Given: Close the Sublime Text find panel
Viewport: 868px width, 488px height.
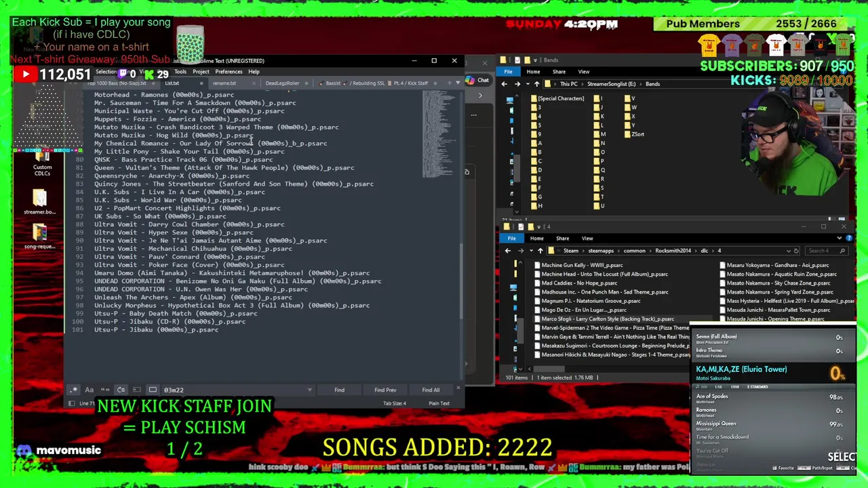Looking at the screenshot, I should [458, 389].
